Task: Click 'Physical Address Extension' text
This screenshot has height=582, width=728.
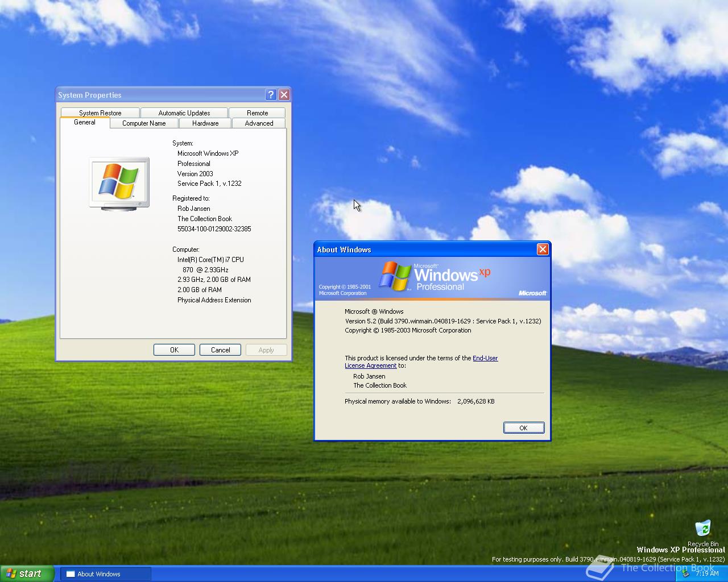Action: 214,300
